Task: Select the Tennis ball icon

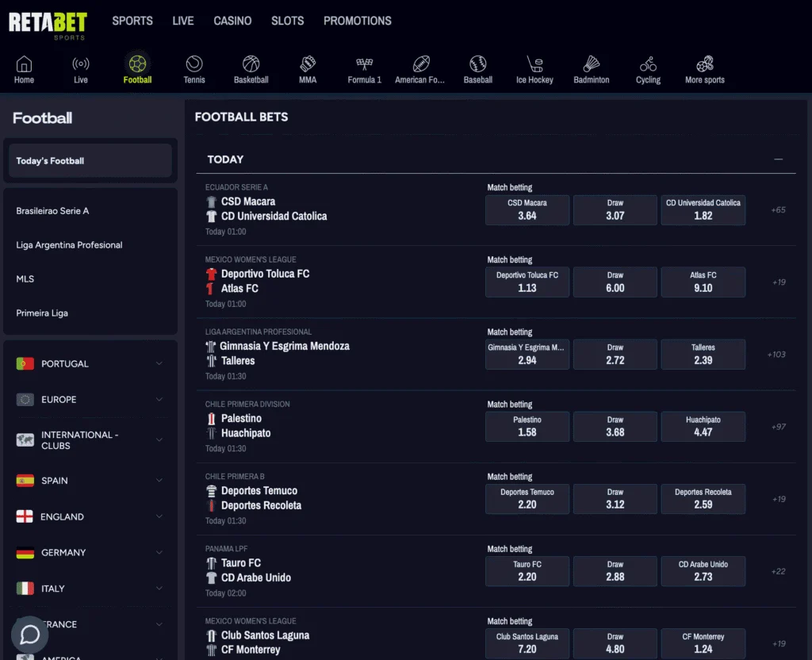Action: point(194,63)
